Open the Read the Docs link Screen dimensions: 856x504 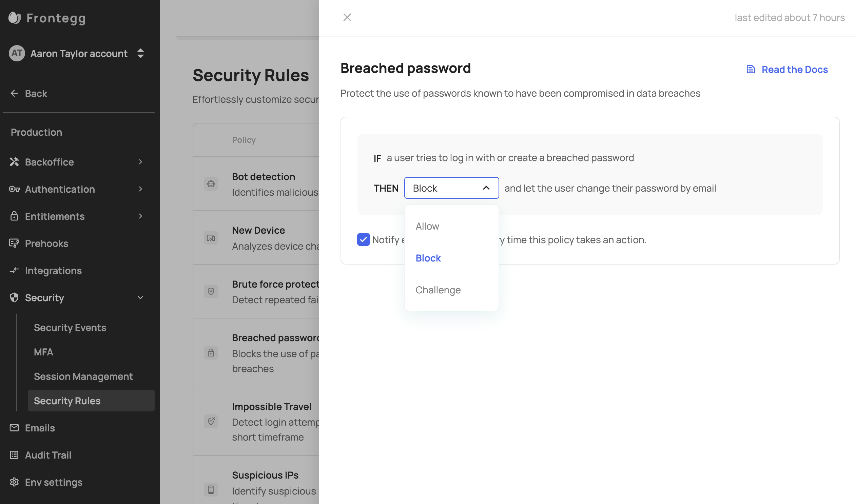pos(787,69)
